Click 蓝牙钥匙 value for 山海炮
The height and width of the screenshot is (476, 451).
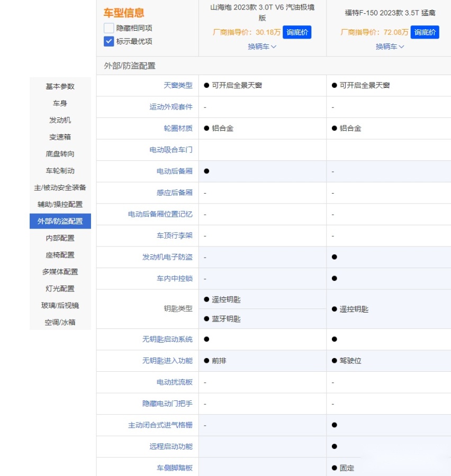(226, 319)
